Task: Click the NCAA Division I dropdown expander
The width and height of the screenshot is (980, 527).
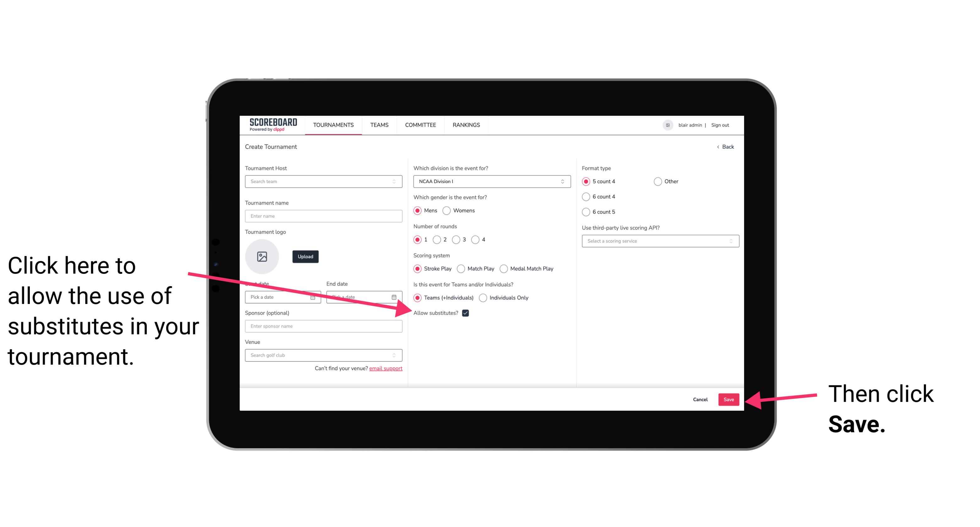Action: (x=564, y=181)
